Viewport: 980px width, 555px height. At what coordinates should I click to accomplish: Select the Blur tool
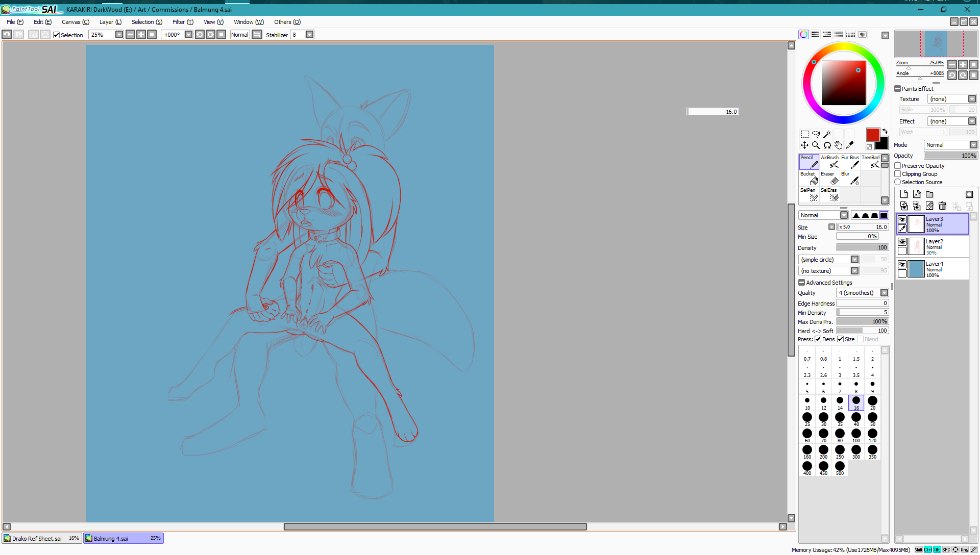[850, 178]
